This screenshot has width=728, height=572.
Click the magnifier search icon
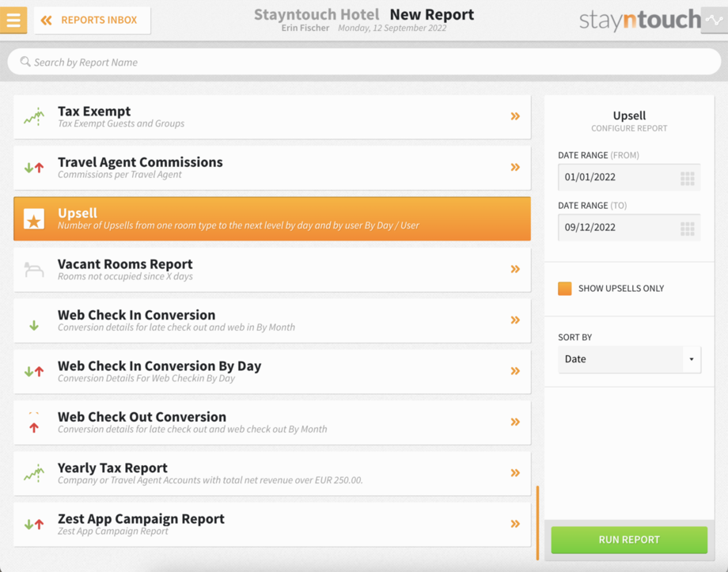point(25,62)
